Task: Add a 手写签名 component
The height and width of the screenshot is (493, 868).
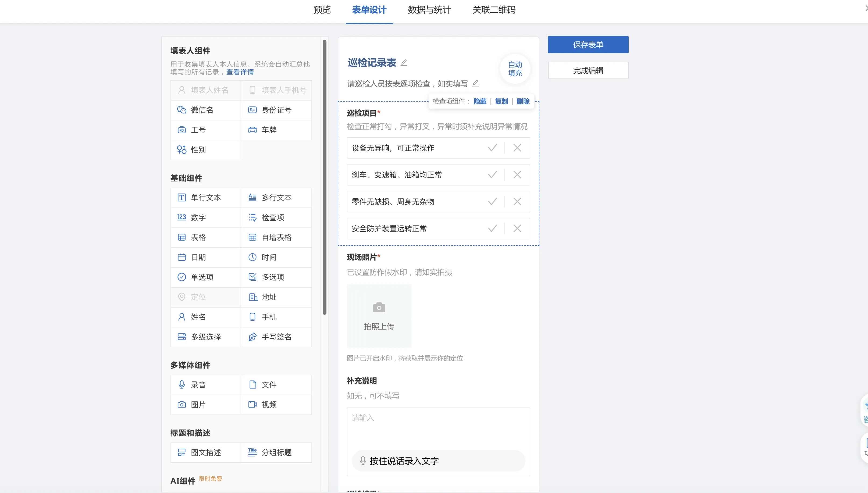Action: point(276,337)
